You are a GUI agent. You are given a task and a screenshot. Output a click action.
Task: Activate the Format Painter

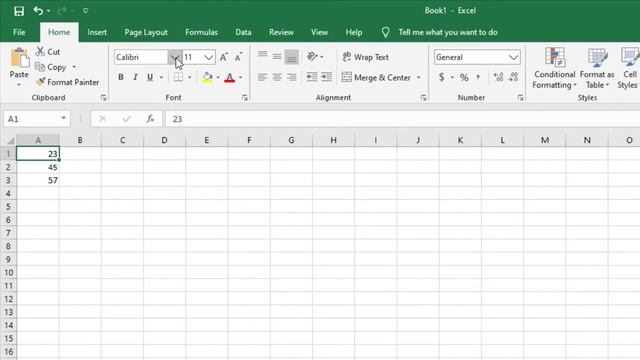[67, 82]
